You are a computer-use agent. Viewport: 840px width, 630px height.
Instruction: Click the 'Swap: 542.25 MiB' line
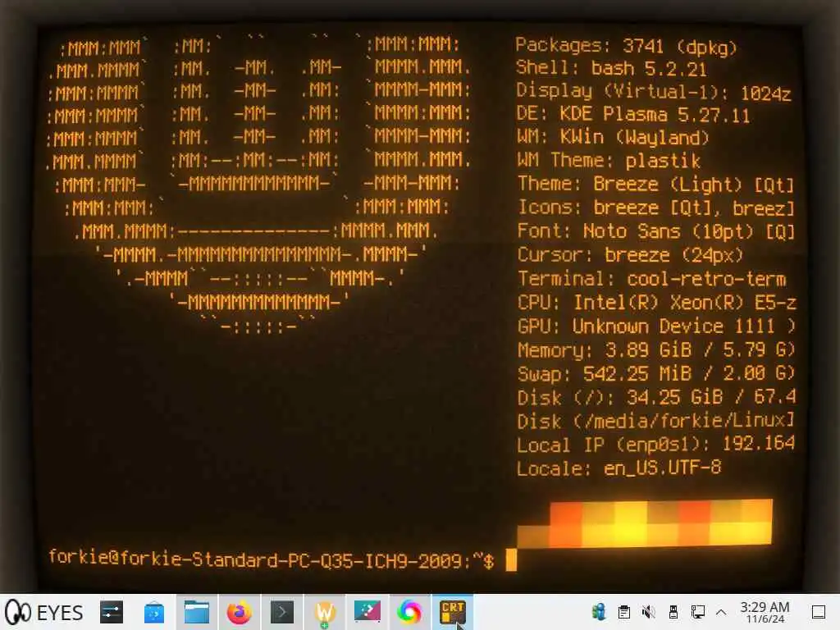656,373
